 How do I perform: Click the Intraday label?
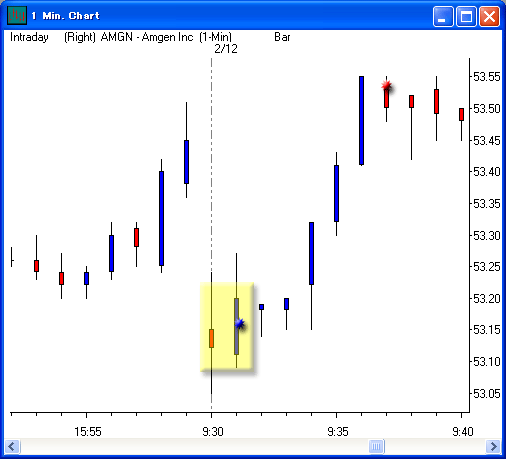point(29,37)
